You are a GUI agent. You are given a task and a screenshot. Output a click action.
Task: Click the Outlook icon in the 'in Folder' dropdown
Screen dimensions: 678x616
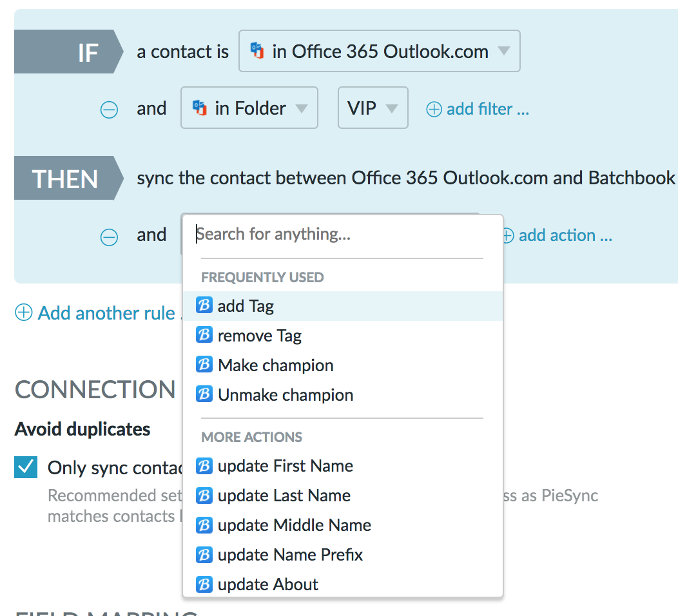tap(200, 108)
